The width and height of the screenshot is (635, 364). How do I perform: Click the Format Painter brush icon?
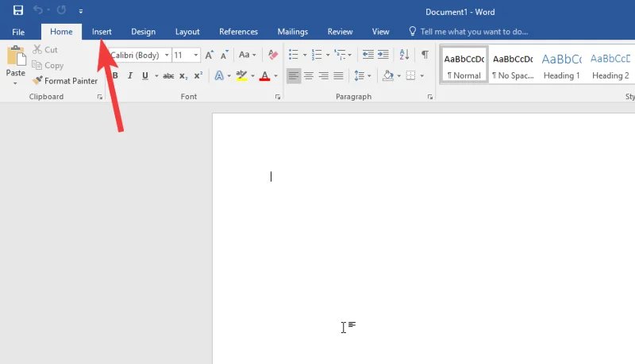(x=37, y=81)
